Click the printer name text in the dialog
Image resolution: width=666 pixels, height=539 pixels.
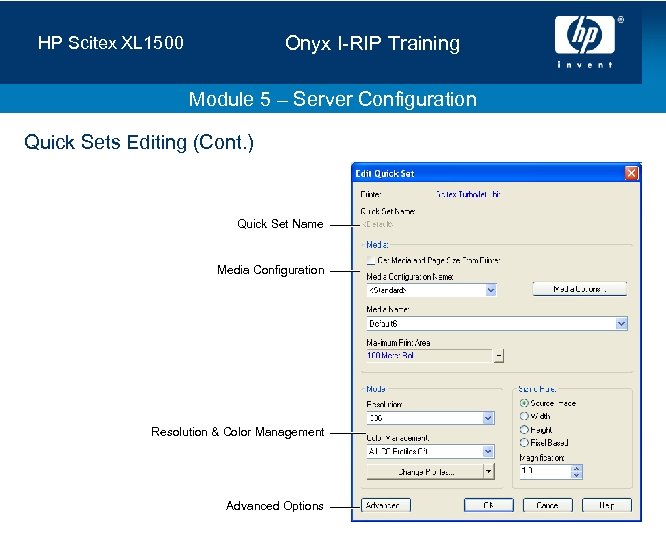[x=468, y=194]
